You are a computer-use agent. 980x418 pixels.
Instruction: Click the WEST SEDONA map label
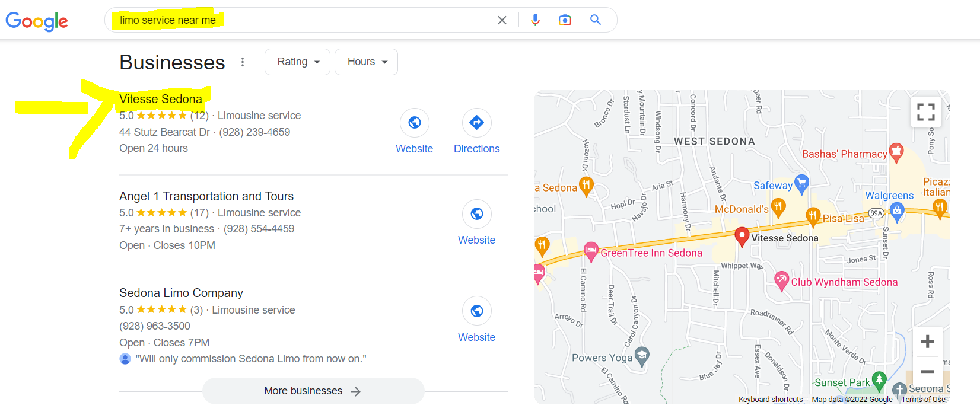[x=715, y=142]
